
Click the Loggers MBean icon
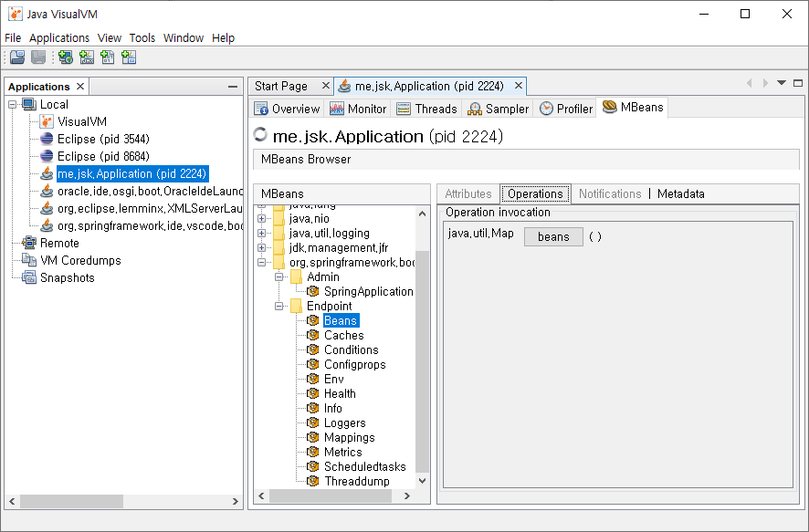point(312,422)
